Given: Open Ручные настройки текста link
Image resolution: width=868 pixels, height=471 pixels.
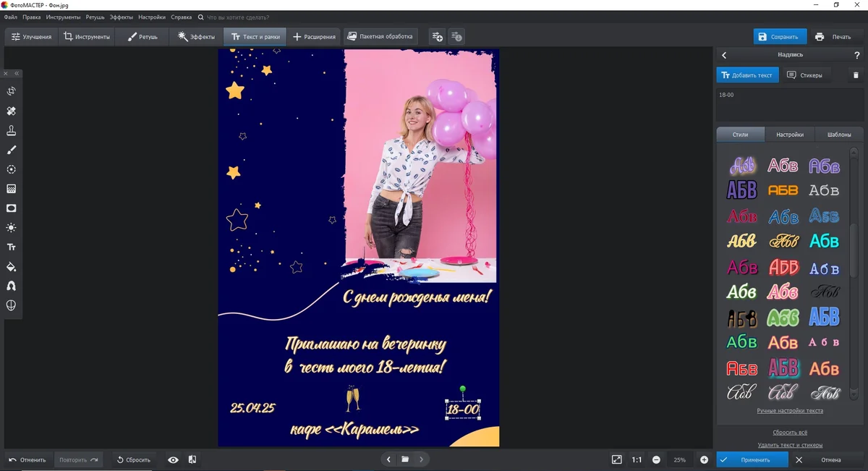Looking at the screenshot, I should (790, 411).
